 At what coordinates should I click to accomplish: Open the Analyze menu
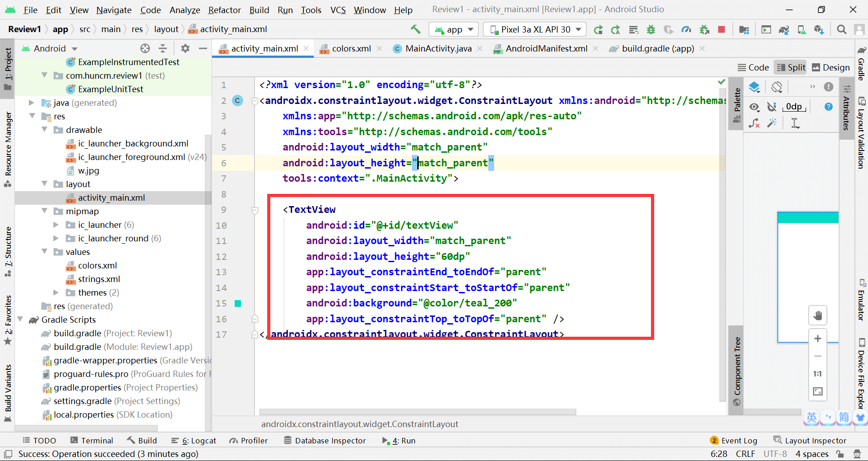pos(185,10)
